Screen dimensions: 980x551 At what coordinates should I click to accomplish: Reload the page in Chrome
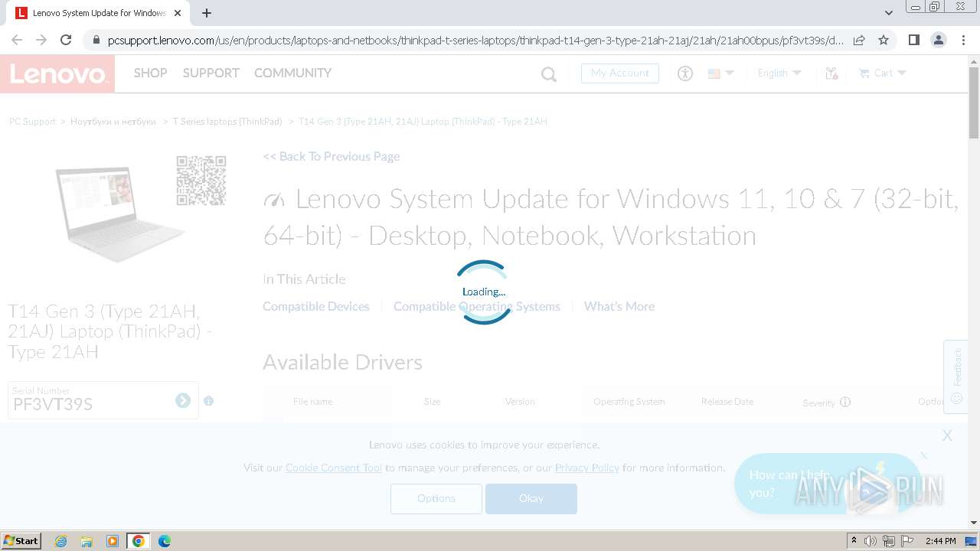click(66, 40)
